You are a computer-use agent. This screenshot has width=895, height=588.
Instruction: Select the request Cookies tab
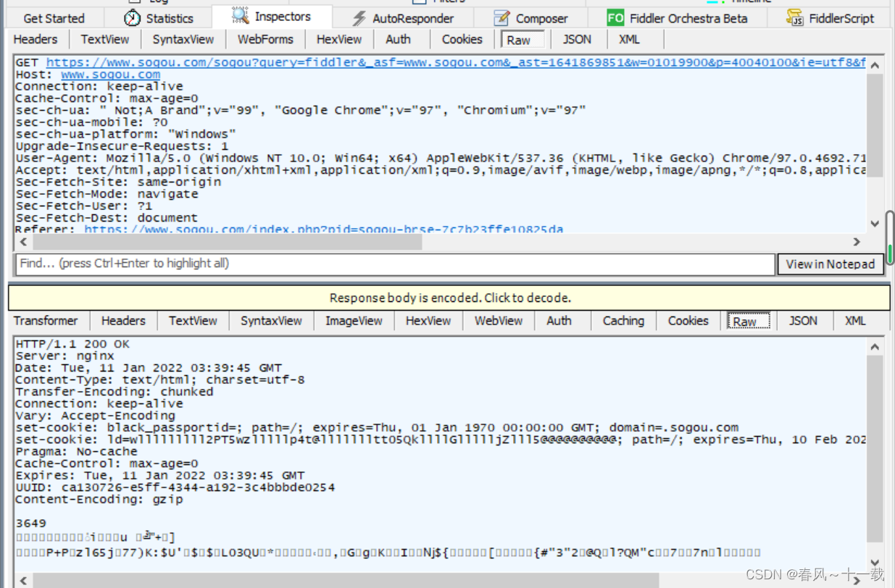(x=462, y=39)
